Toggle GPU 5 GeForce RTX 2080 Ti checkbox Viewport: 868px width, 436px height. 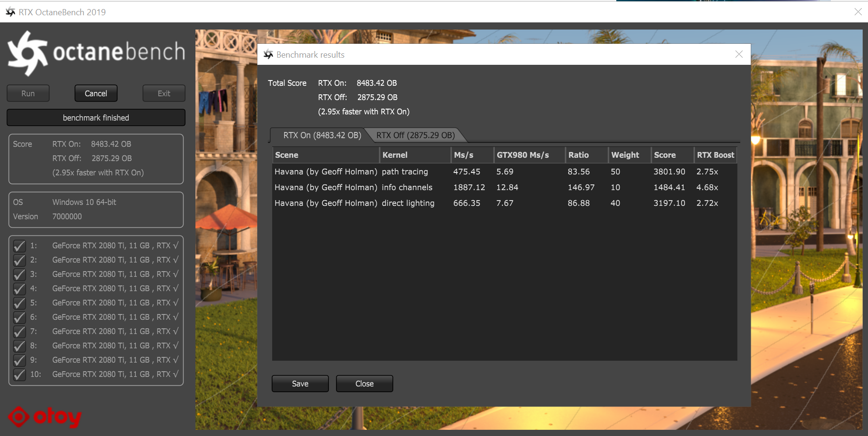pyautogui.click(x=20, y=303)
